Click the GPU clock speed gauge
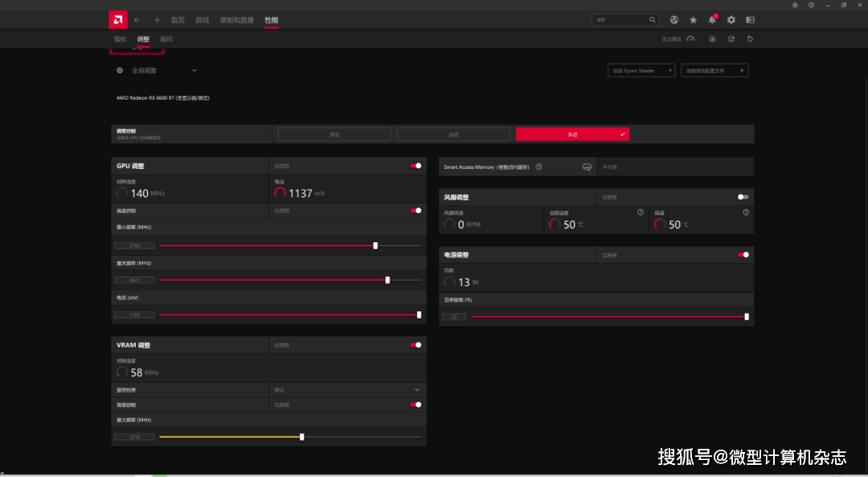The width and height of the screenshot is (868, 477). pyautogui.click(x=122, y=193)
